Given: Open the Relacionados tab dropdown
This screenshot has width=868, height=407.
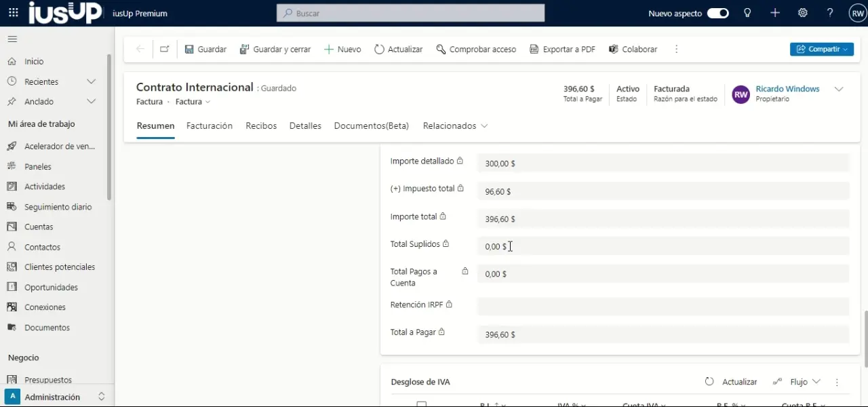Looking at the screenshot, I should tap(455, 126).
